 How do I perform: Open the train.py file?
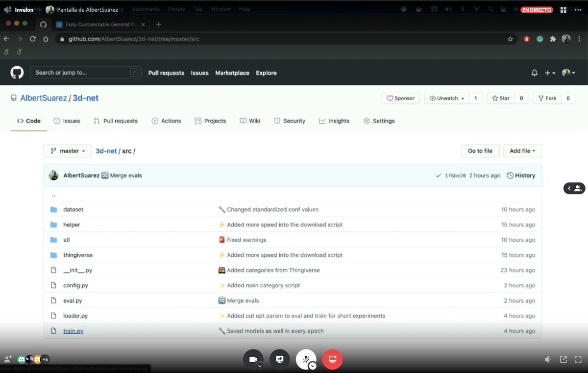73,331
